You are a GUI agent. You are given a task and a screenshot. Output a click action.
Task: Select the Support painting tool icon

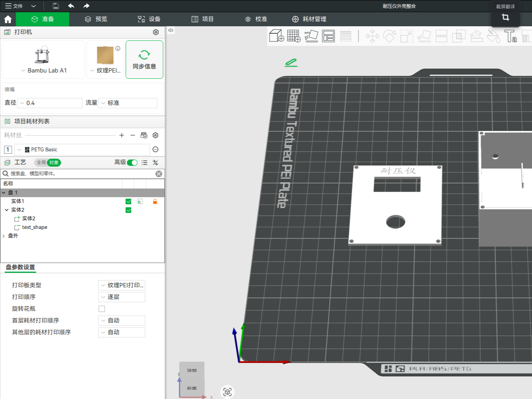tap(476, 36)
